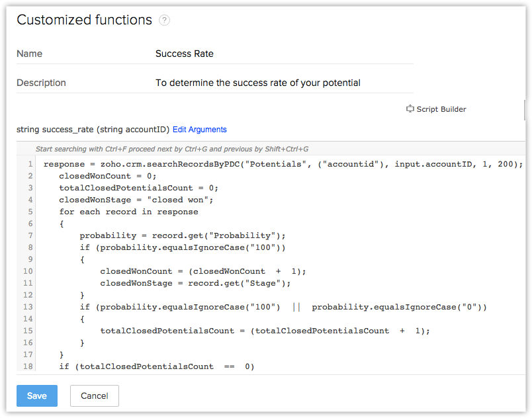
Task: Focus the Description field text
Action: coord(258,83)
